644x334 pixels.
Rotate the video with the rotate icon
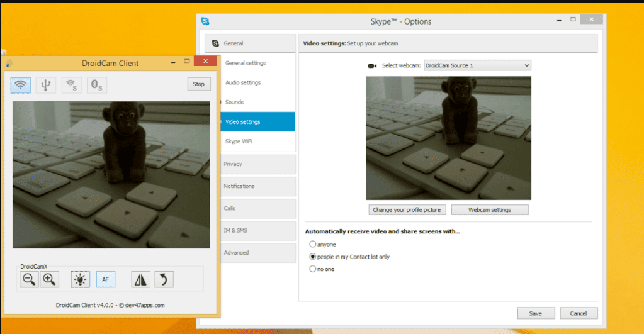(x=164, y=279)
